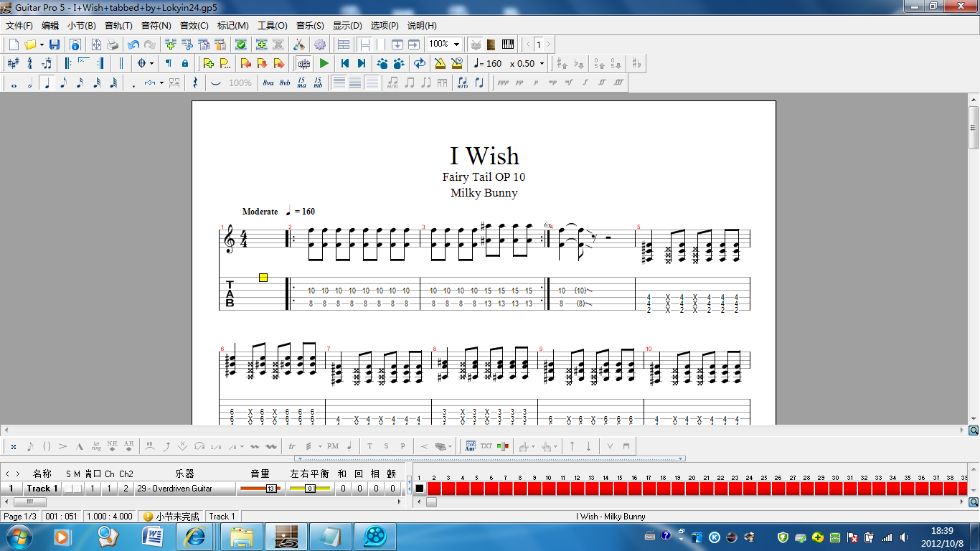Open the 小节(B) menu
The width and height of the screenshot is (980, 551).
click(x=82, y=25)
